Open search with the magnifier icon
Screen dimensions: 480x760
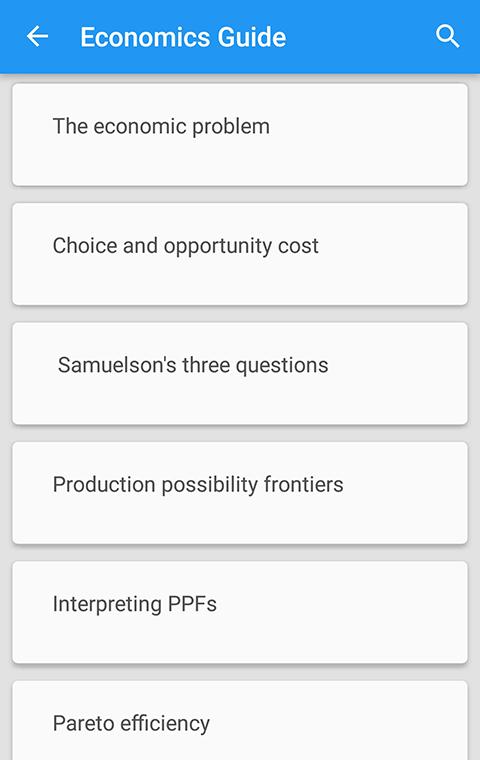pyautogui.click(x=447, y=36)
